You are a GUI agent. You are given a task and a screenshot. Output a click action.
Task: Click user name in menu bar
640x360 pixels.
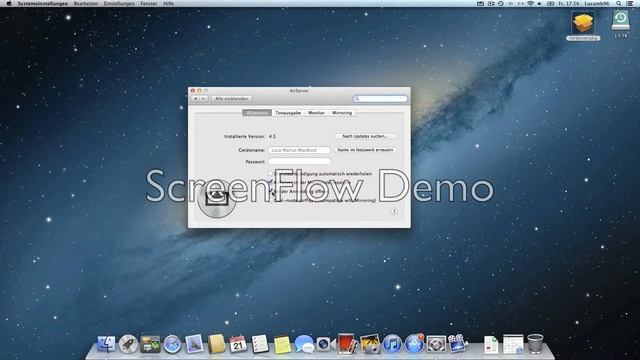point(597,3)
